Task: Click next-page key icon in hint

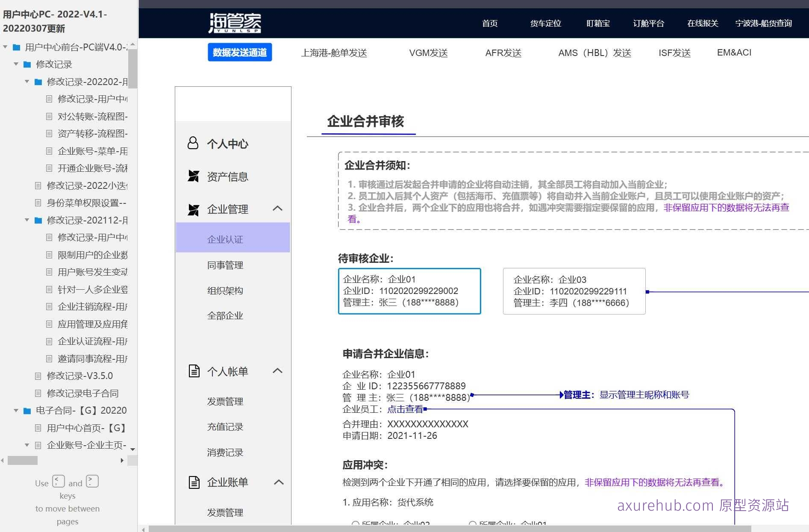Action: [x=92, y=481]
